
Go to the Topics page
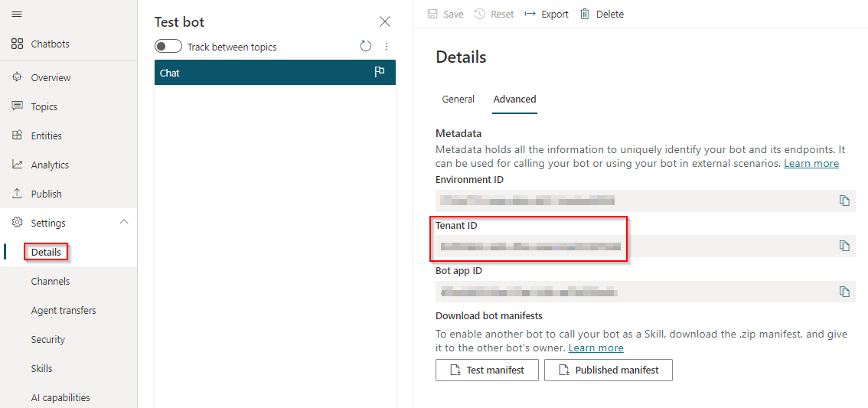[44, 106]
